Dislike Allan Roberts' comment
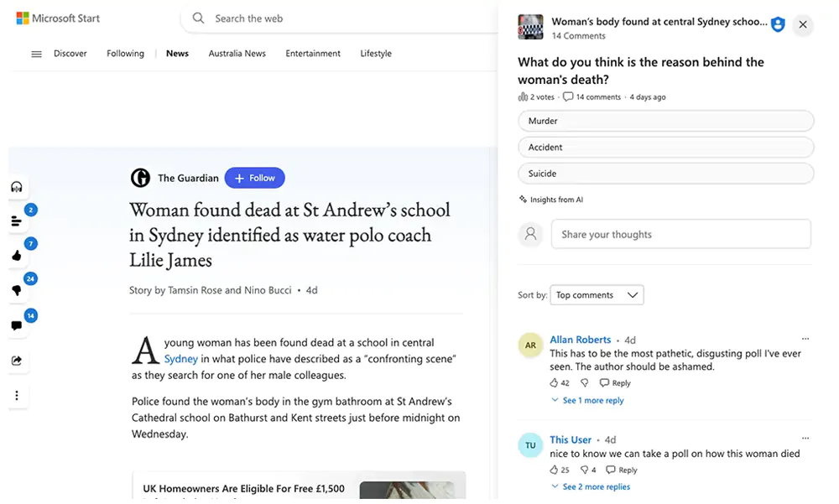839x504 pixels. pyautogui.click(x=585, y=383)
